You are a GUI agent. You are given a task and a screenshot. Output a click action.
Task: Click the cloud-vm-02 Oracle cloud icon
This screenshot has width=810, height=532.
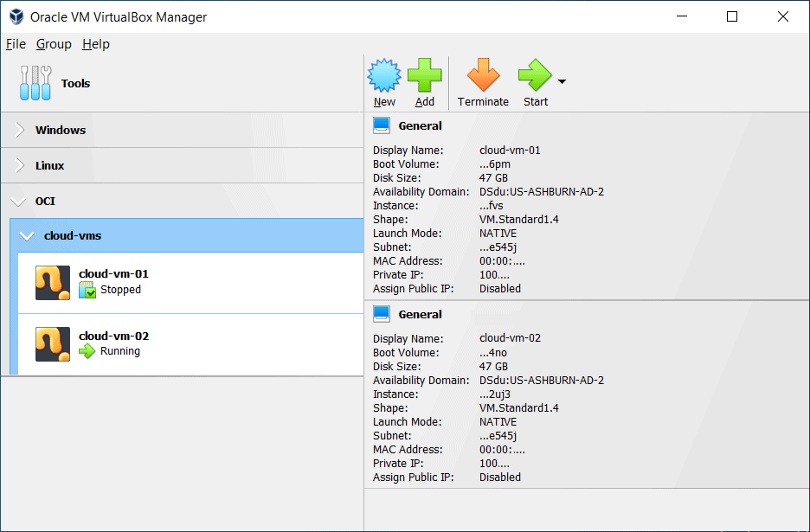(x=53, y=344)
